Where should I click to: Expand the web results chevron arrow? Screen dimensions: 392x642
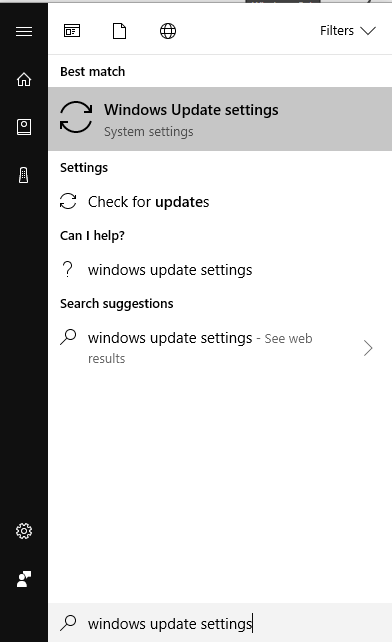pos(368,348)
